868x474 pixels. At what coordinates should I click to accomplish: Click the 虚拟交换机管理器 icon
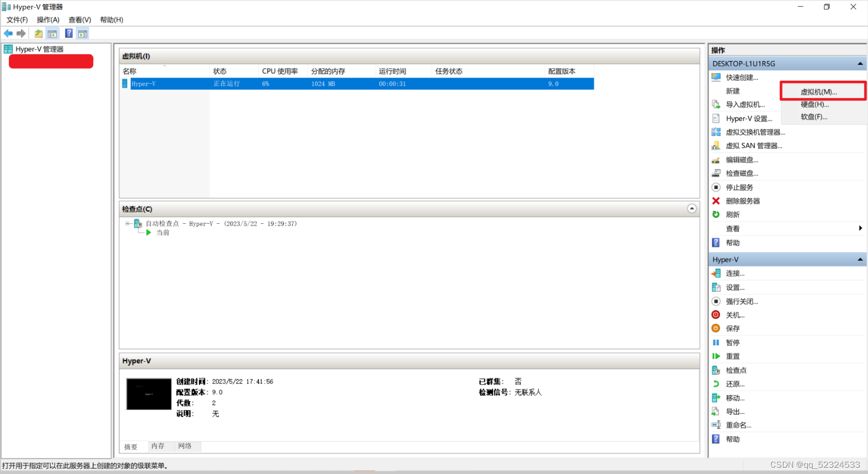click(716, 132)
